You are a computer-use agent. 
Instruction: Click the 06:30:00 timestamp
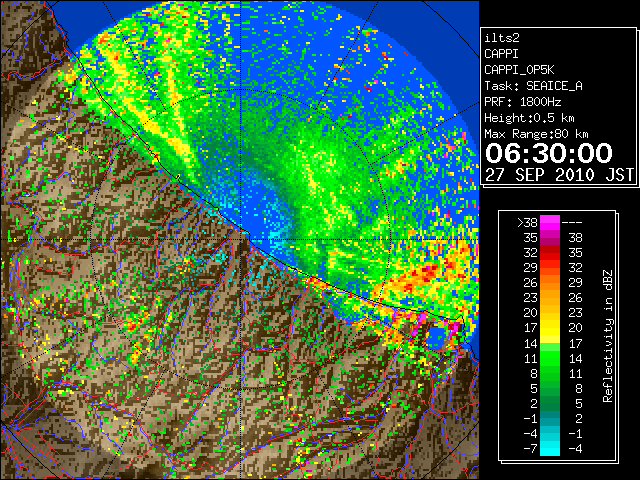coord(549,153)
